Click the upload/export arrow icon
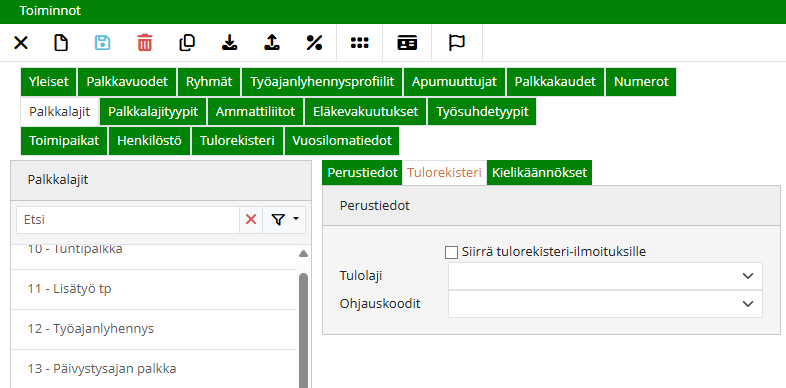786x388 pixels. tap(271, 43)
